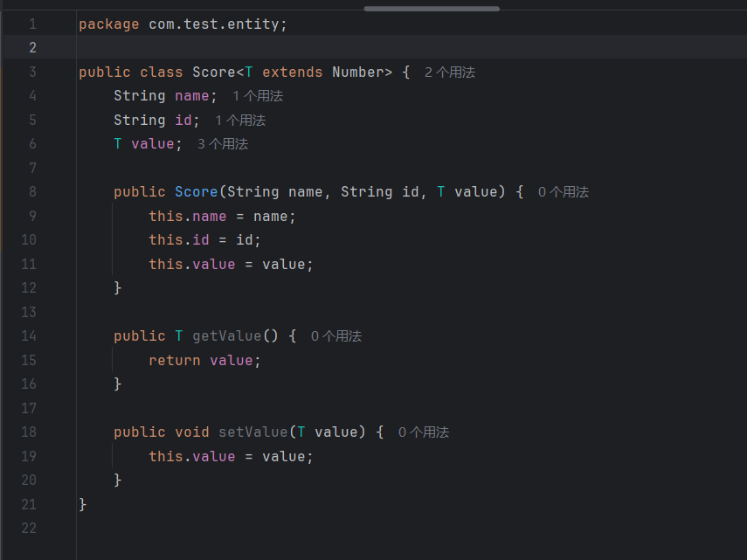Click constructor name 'Score' on line 8
This screenshot has height=560, width=747.
click(197, 192)
